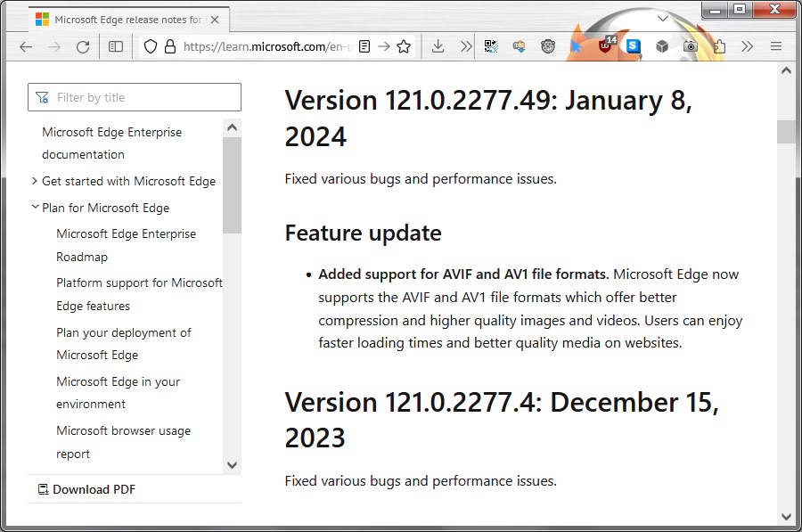Show site security padlock information
This screenshot has width=802, height=532.
(170, 47)
